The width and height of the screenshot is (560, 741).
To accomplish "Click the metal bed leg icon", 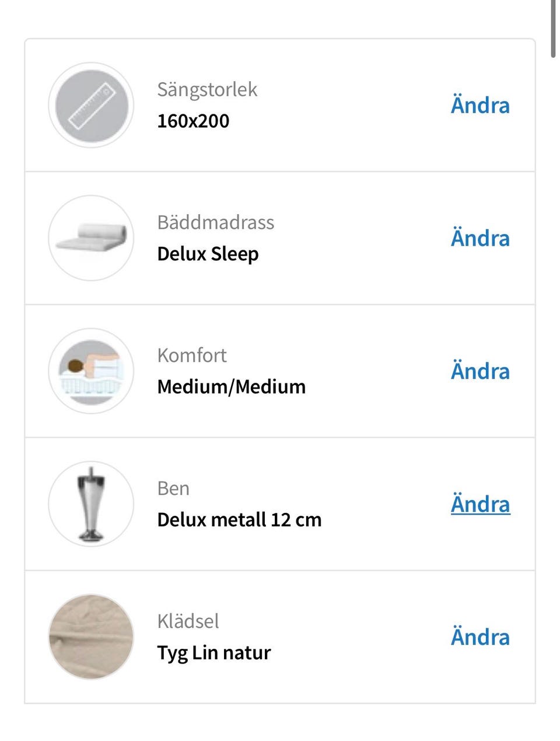I will pos(91,504).
